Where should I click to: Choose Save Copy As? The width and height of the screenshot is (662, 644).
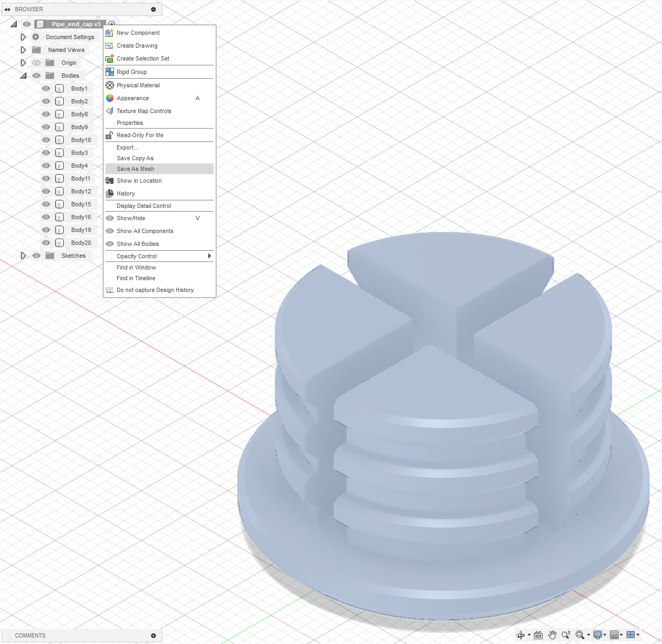coord(160,158)
